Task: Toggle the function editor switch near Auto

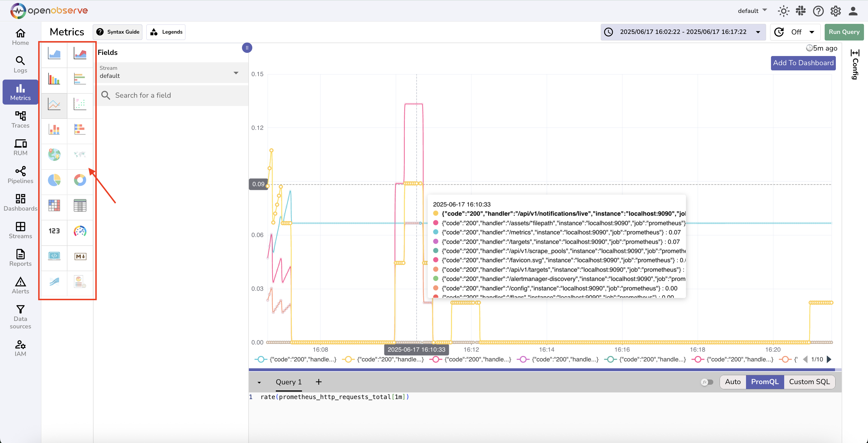Action: click(707, 382)
